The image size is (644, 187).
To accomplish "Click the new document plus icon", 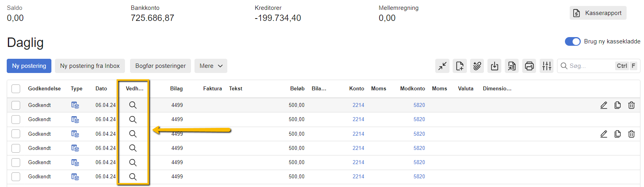I will pyautogui.click(x=460, y=66).
